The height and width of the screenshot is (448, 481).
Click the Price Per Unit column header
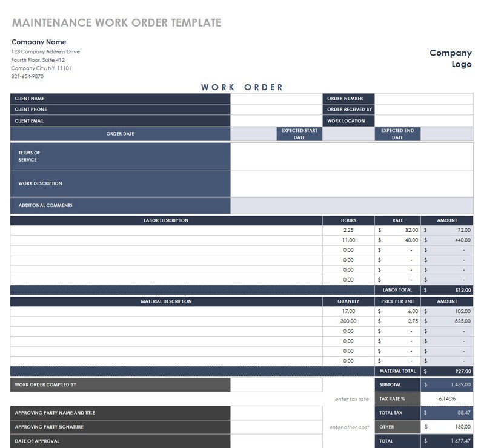[x=397, y=301]
